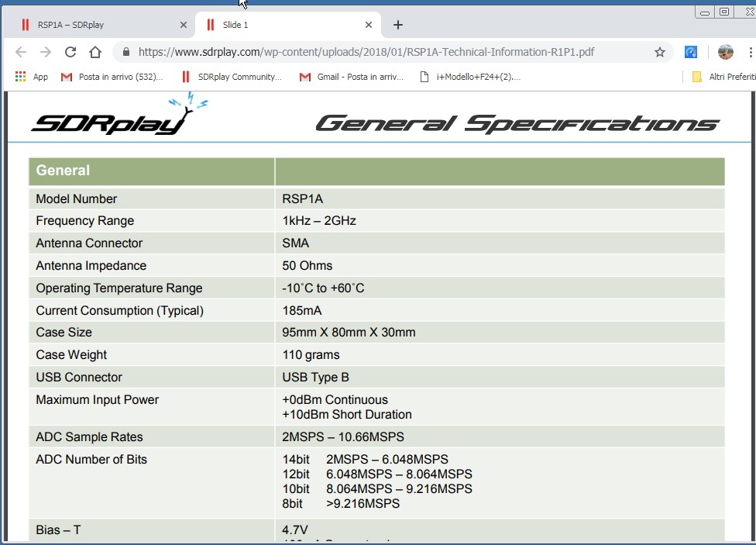Viewport: 756px width, 545px height.
Task: Select the 95mm X 80mm X 30mm value
Action: point(349,333)
